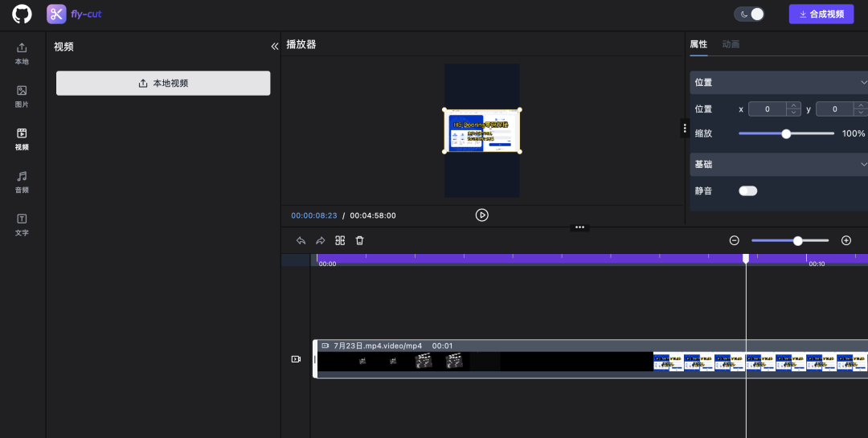Adjust the 缩放 scale slider

[x=786, y=133]
